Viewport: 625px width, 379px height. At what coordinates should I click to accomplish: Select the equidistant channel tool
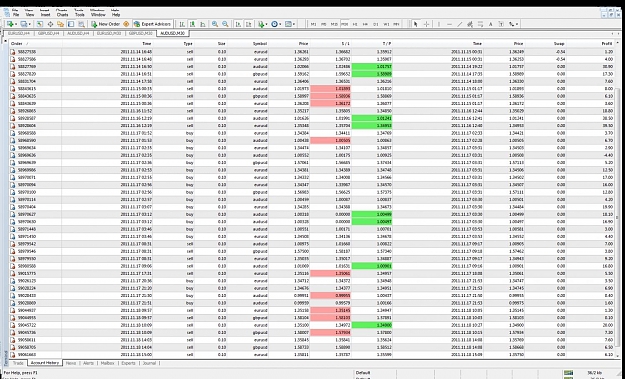coord(470,24)
